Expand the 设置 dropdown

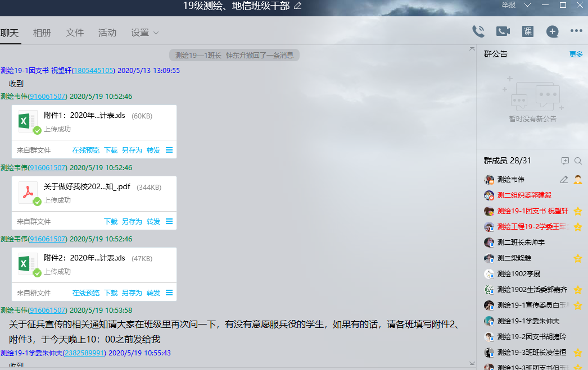144,33
